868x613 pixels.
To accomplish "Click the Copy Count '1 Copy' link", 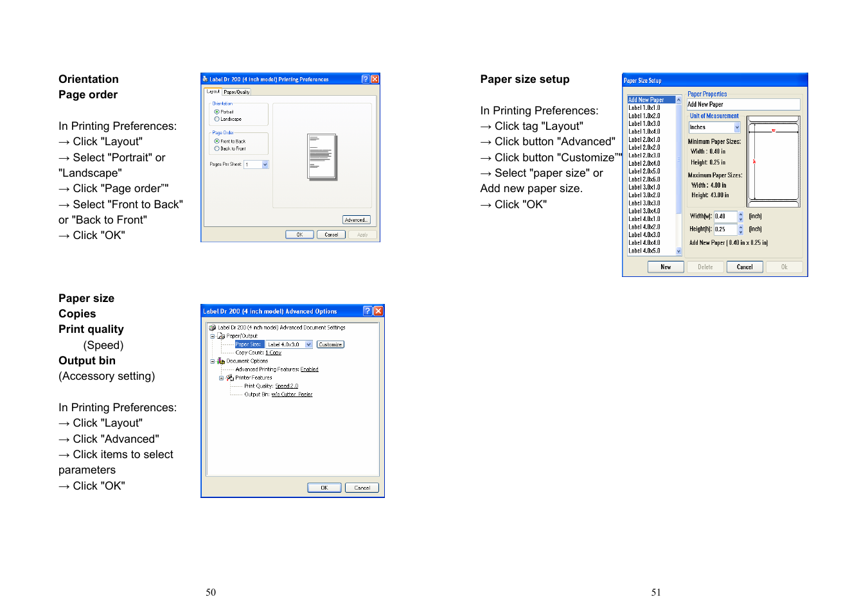I will (274, 353).
